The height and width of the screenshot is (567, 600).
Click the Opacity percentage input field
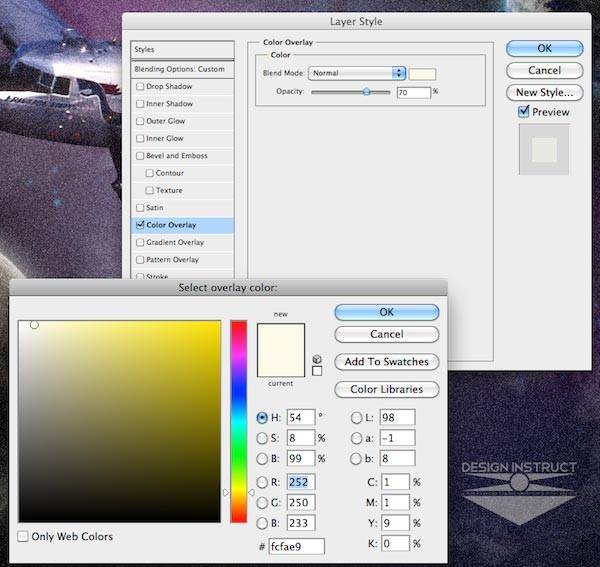coord(413,92)
